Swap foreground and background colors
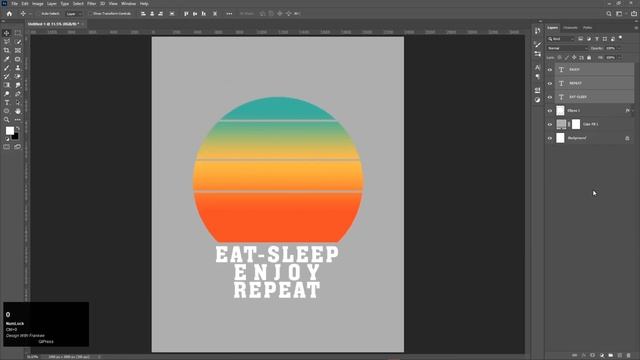 point(18,128)
